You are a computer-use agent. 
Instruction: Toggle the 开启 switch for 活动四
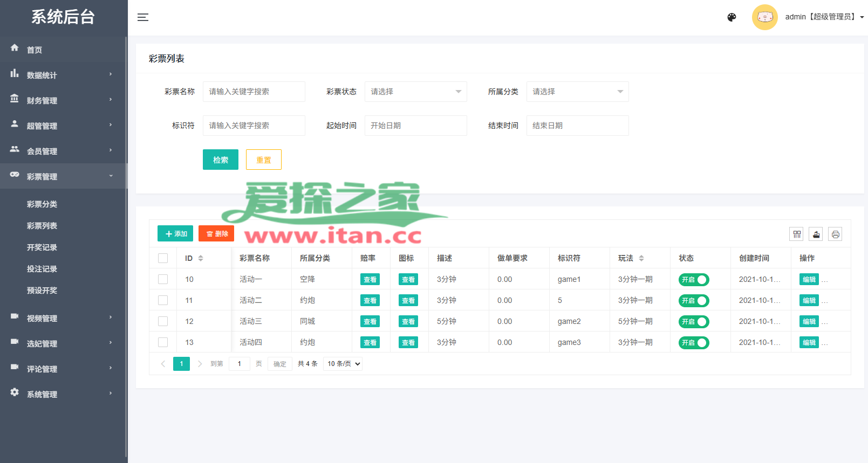[694, 343]
